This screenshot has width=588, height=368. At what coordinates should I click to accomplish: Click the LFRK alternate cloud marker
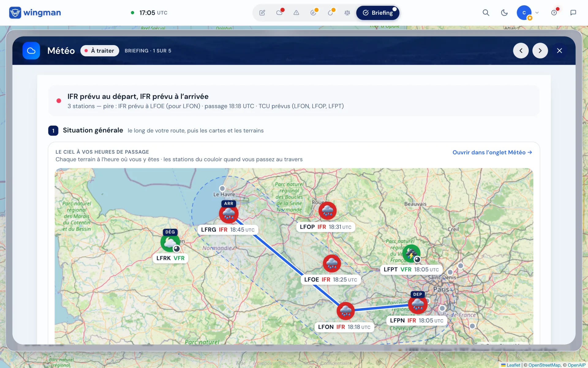pos(170,242)
